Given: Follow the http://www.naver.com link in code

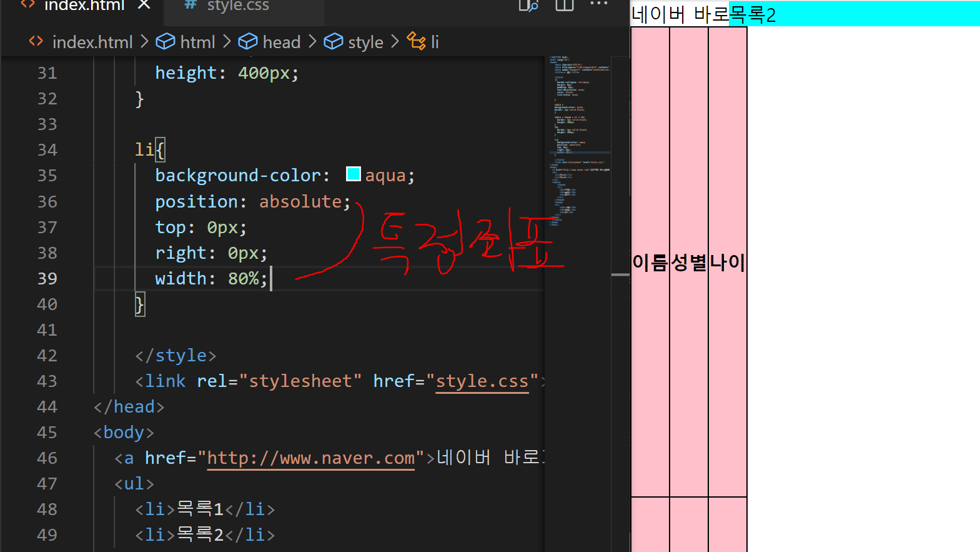Looking at the screenshot, I should pyautogui.click(x=310, y=458).
